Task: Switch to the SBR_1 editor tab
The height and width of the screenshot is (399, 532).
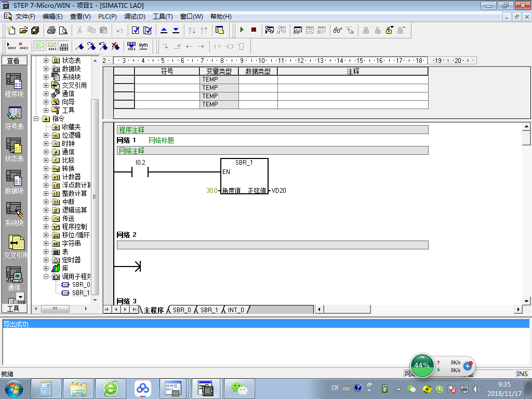Action: pyautogui.click(x=209, y=310)
